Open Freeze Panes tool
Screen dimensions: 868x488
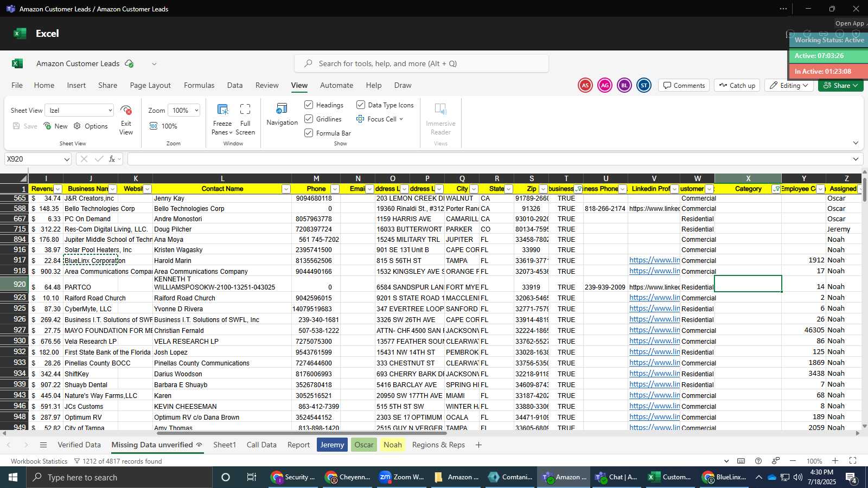222,119
